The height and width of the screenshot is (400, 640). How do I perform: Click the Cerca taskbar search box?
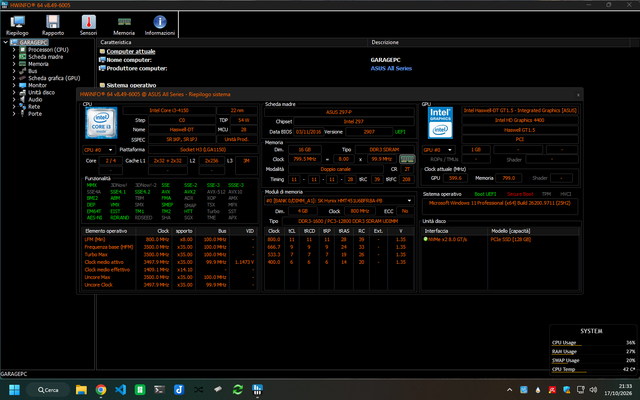(x=48, y=390)
